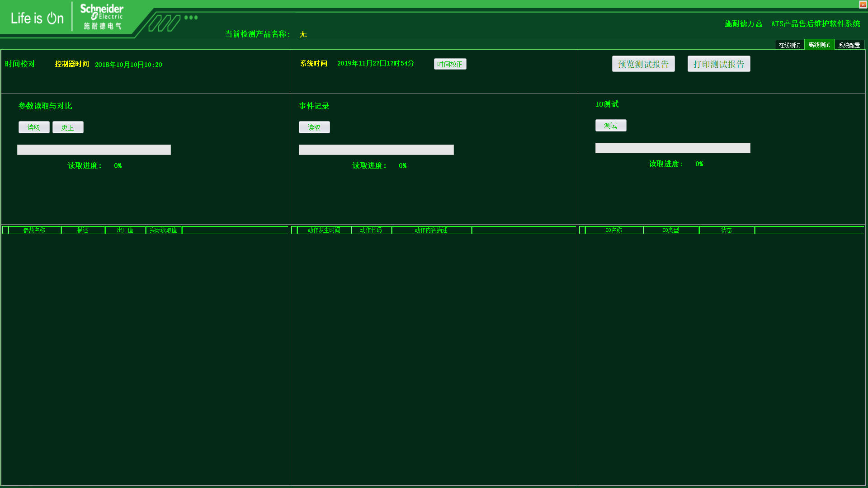Screen dimensions: 868x488
Task: Click the IO名称 column header
Action: click(x=613, y=230)
